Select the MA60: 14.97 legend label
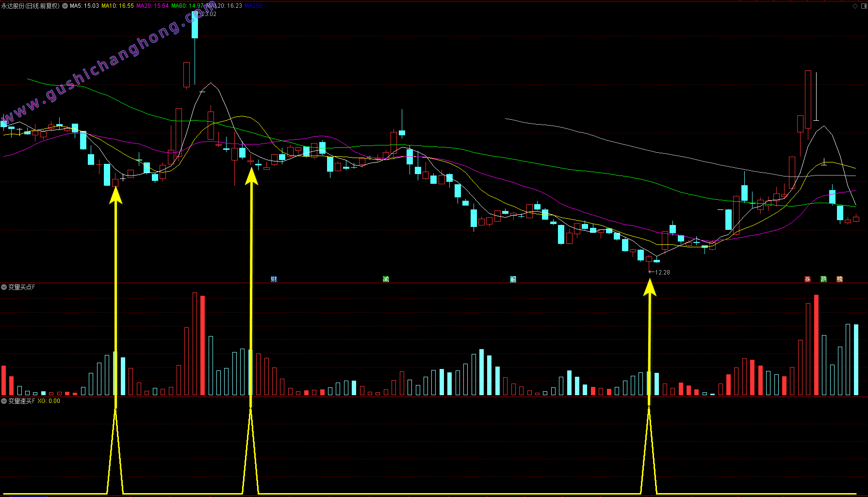 click(x=187, y=6)
